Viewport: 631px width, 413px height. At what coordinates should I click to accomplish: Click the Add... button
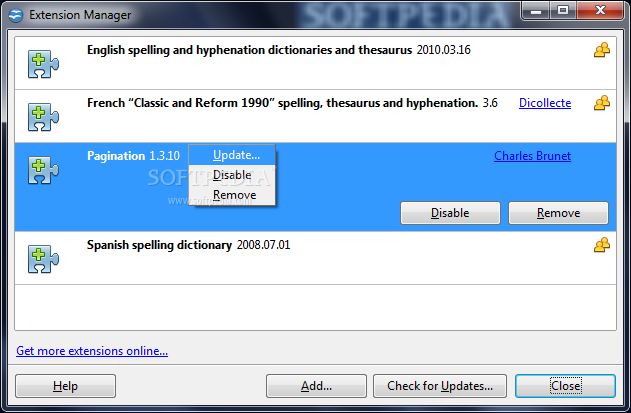[x=316, y=386]
